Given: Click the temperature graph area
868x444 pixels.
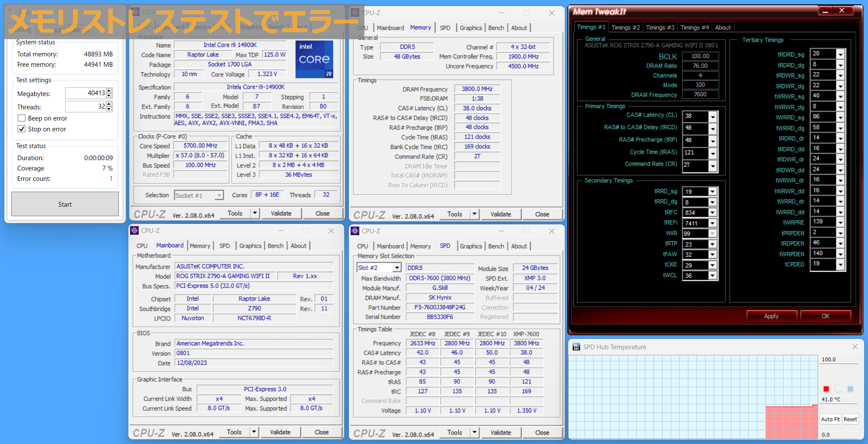Looking at the screenshot, I should 693,397.
